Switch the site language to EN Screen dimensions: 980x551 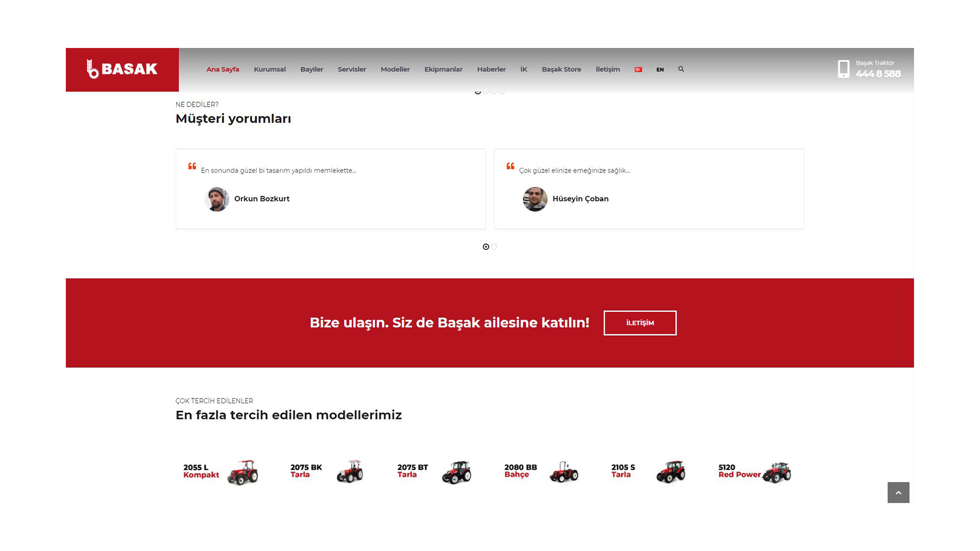tap(660, 69)
